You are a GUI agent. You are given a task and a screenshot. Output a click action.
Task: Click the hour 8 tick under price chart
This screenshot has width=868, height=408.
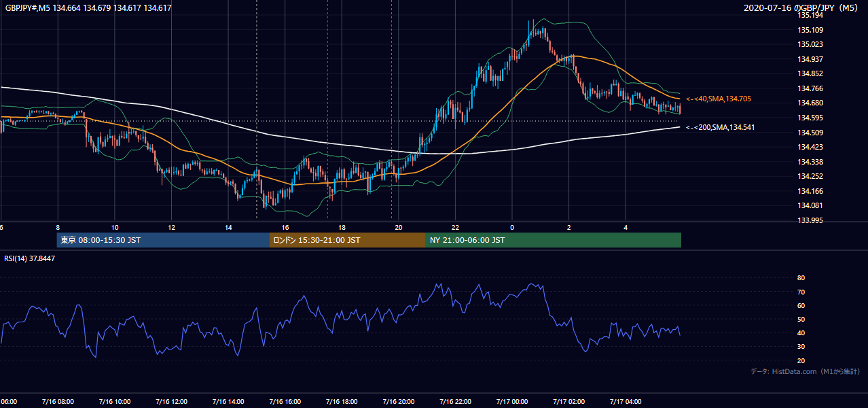(58, 228)
